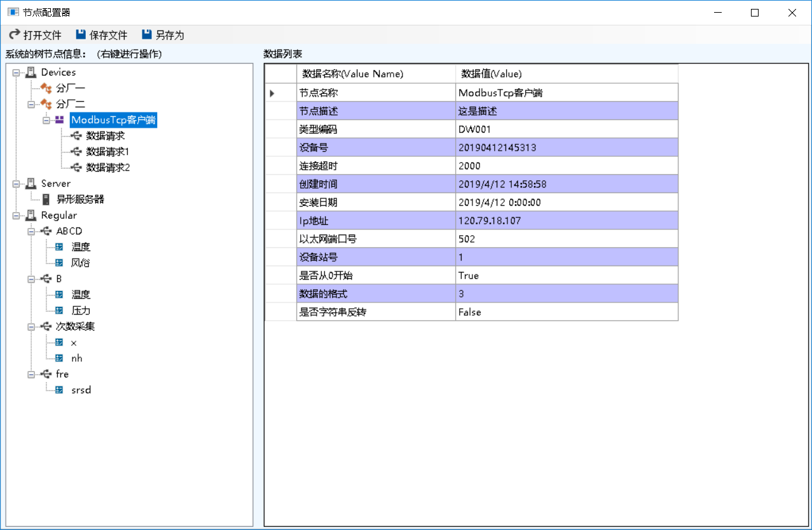Click the 以太网端口号 name cell
Screen dimensions: 812x530
(376, 239)
